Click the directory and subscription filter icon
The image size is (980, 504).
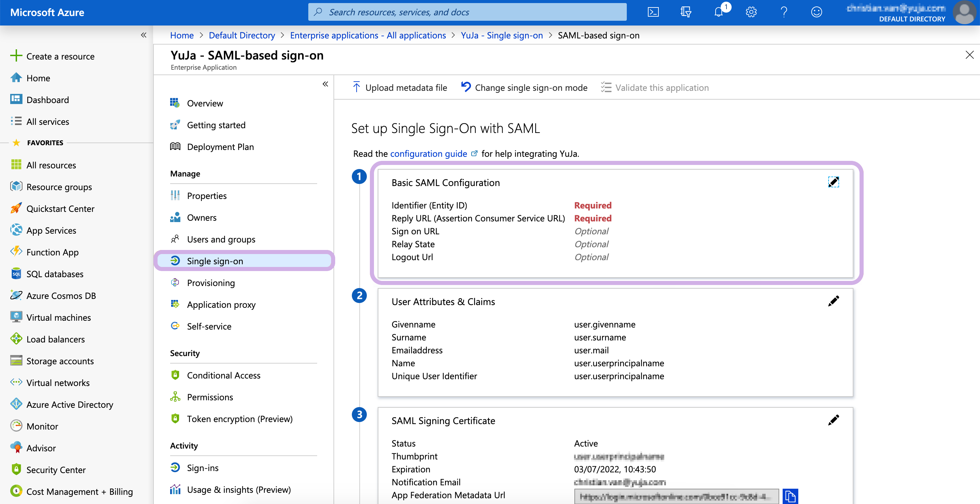tap(686, 12)
